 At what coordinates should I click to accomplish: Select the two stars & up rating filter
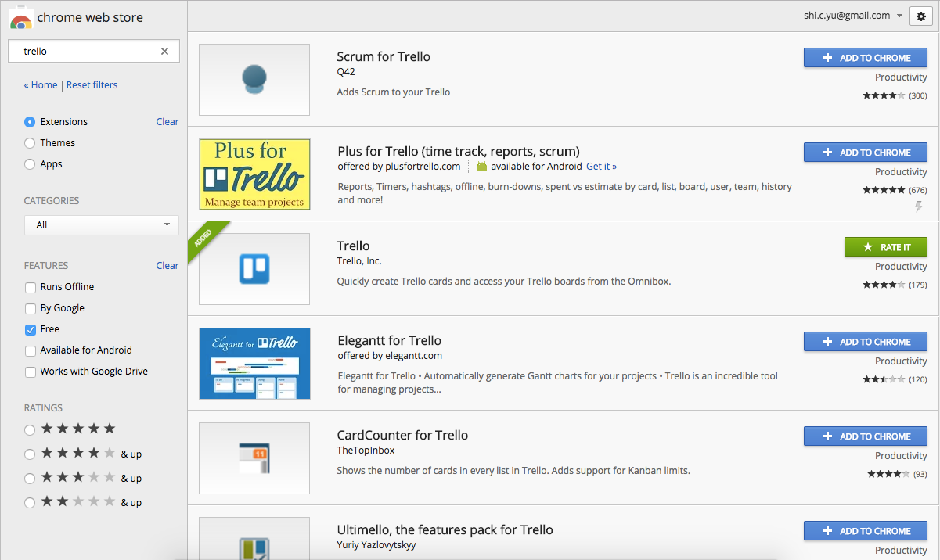(30, 502)
